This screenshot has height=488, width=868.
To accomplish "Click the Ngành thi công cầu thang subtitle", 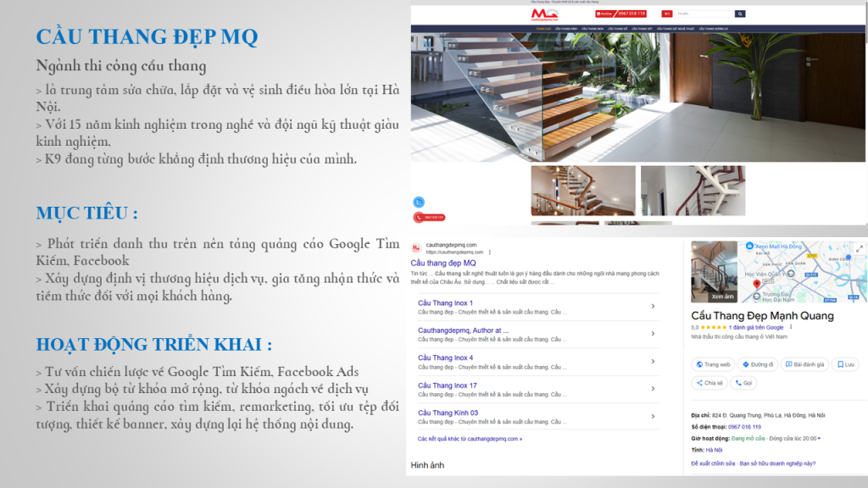I will 121,66.
